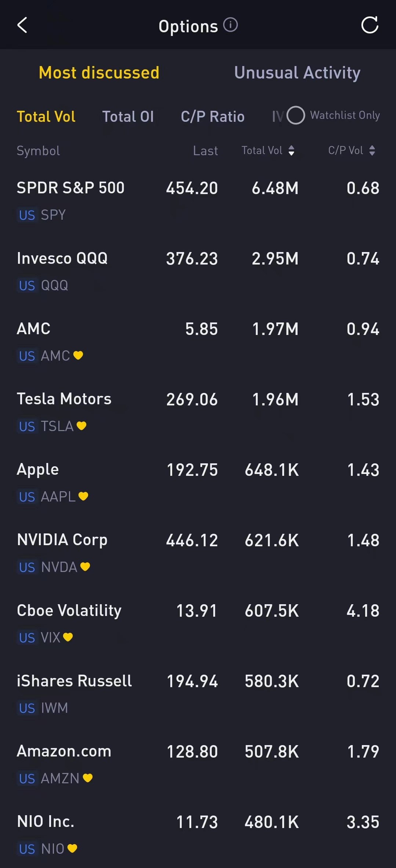Sort by Total Vol column arrows

(291, 150)
